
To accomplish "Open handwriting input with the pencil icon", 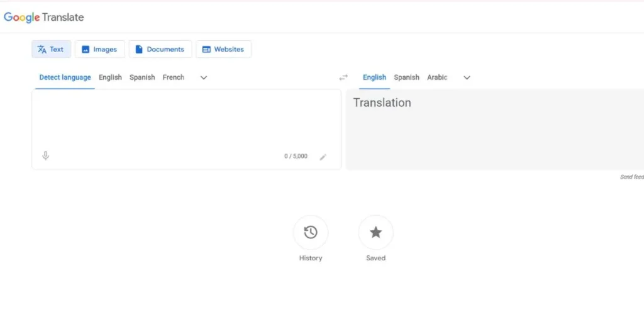I will [323, 157].
